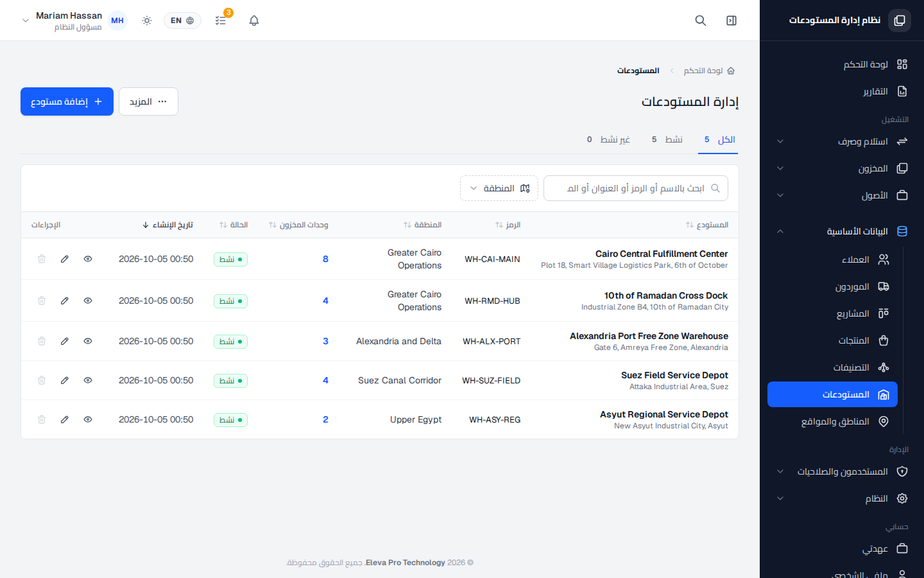Viewport: 924px width, 578px height.
Task: View 10th of Ramadan Cross Dock details eye
Action: (88, 301)
